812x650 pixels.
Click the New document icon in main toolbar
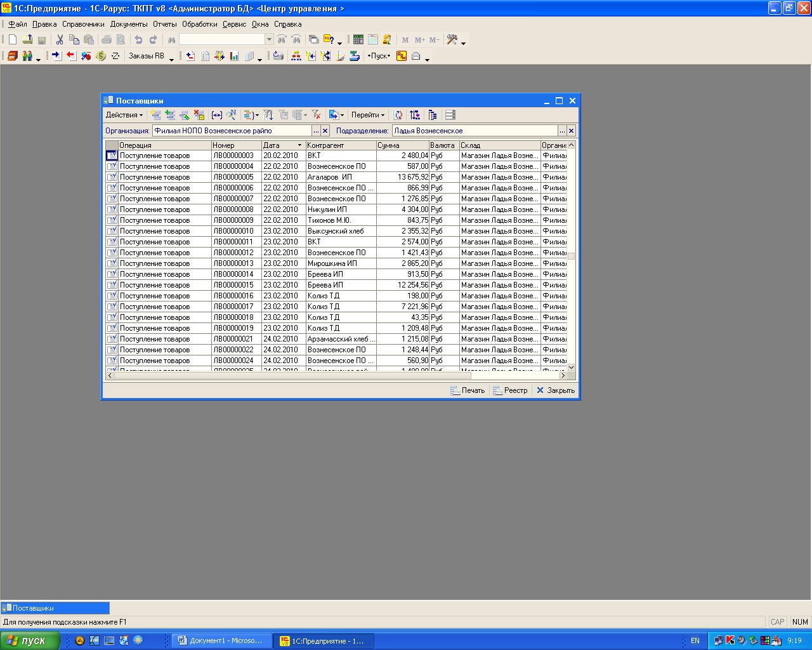tap(13, 39)
